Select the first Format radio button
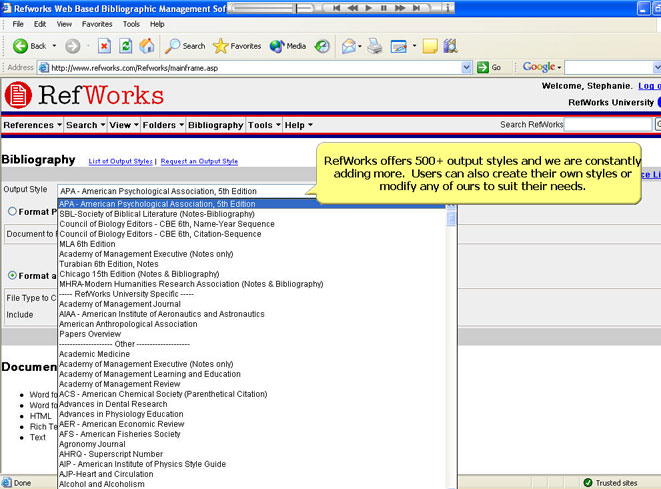The image size is (661, 489). point(12,211)
